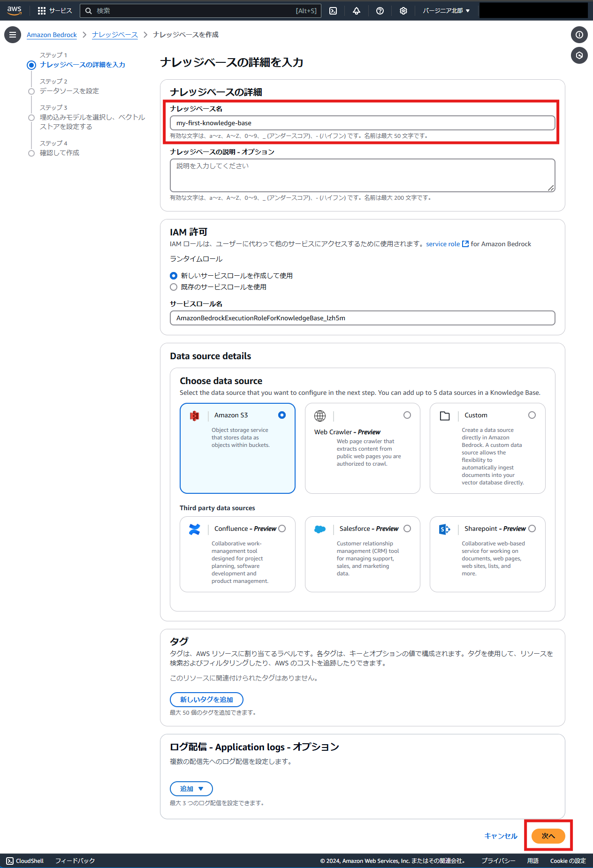Open フィードバック in the footer

(x=75, y=861)
